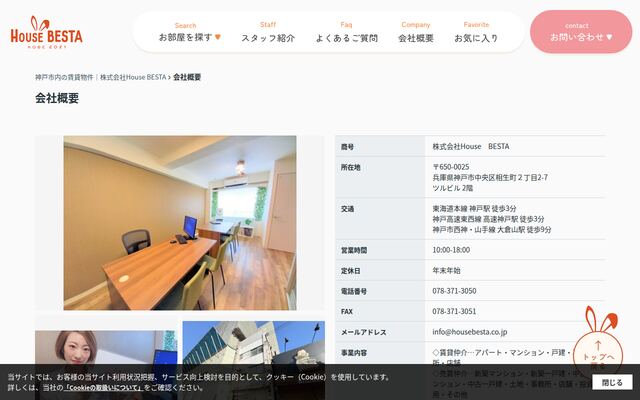This screenshot has width=640, height=400.
Task: Click the orange heart icon beside お部屋を探す
Action: 218,37
